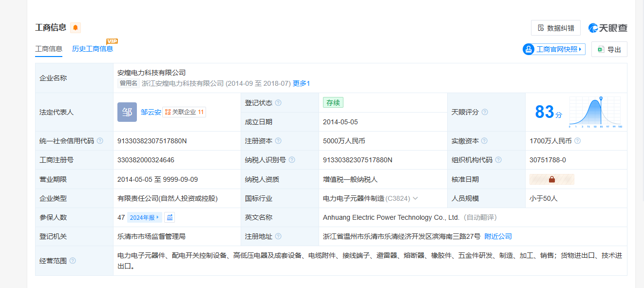Click the locked approval date icon
The height and width of the screenshot is (288, 644).
coord(551,179)
